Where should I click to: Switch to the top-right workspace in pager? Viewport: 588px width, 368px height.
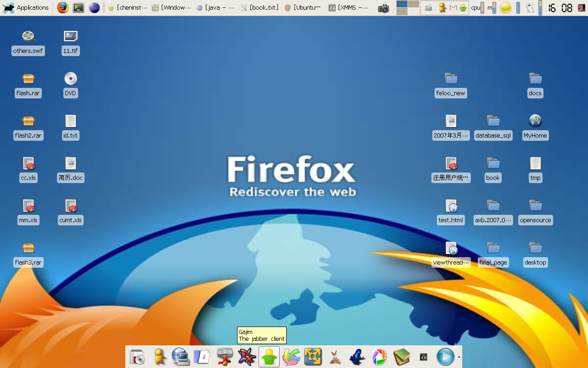[x=413, y=4]
